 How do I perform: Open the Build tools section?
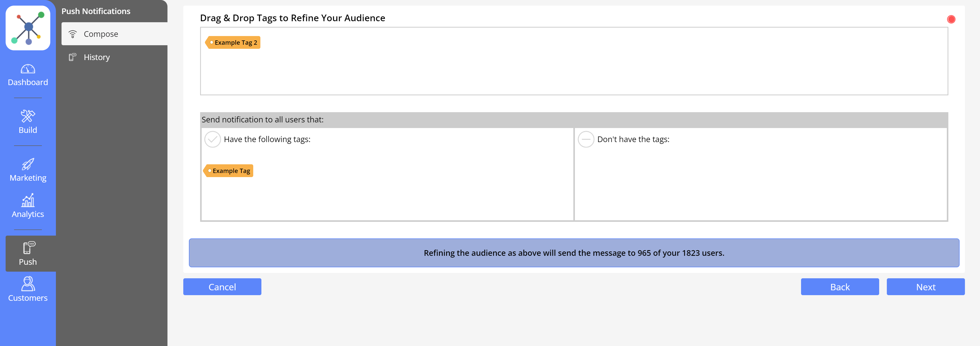coord(28,122)
